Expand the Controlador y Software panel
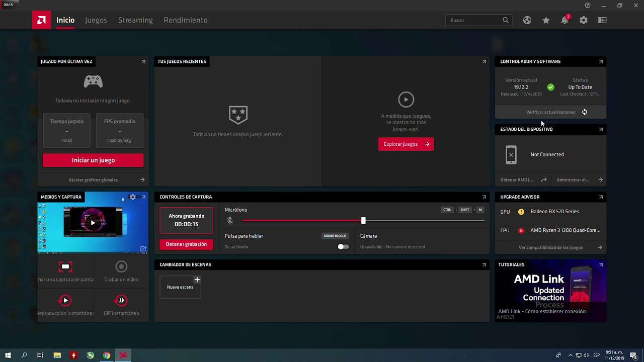This screenshot has width=644, height=362. [x=601, y=61]
